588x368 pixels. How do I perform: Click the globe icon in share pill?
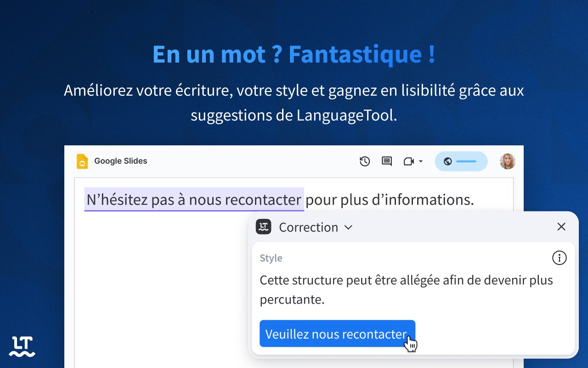[x=448, y=161]
